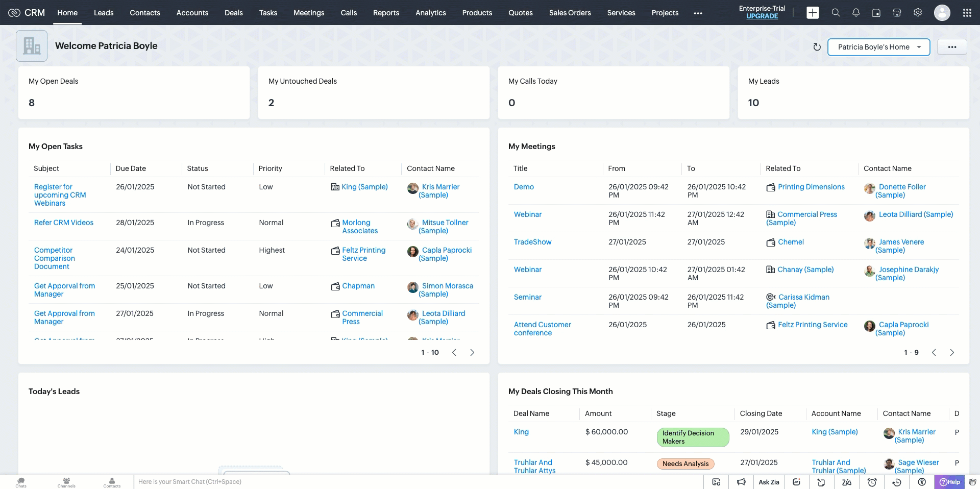Open the TradeShow meeting
This screenshot has width=980, height=489.
pyautogui.click(x=532, y=242)
